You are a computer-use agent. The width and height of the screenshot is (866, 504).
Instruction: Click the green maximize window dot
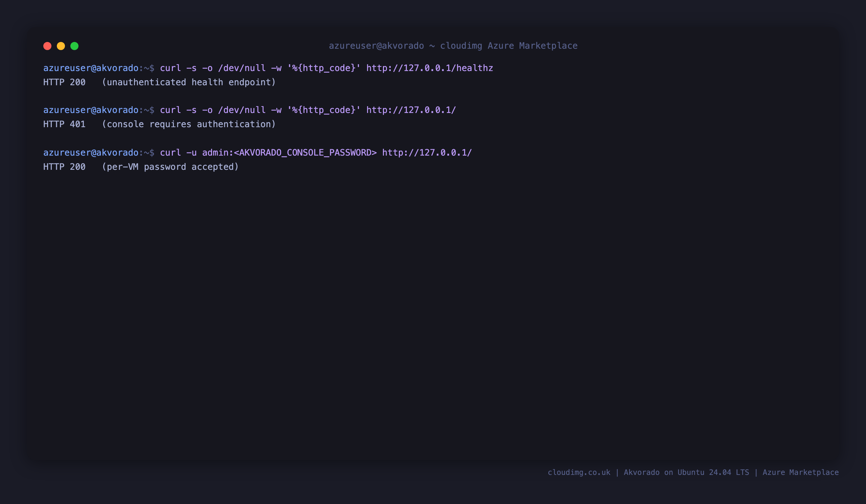pyautogui.click(x=74, y=46)
